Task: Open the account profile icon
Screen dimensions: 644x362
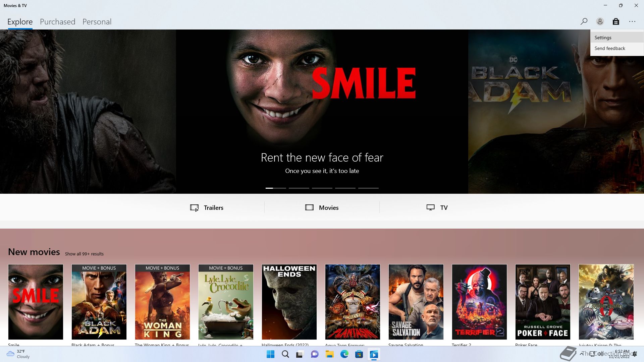Action: pos(600,21)
